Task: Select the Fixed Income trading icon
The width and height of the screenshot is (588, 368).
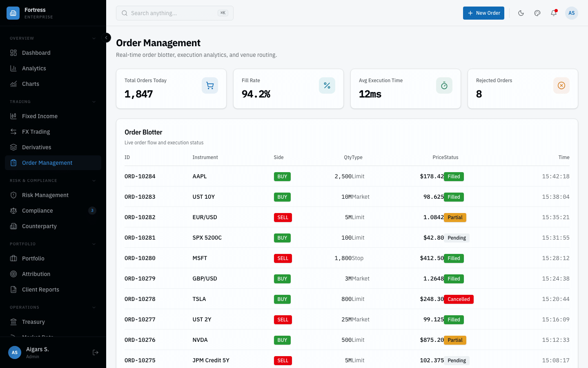Action: point(13,116)
